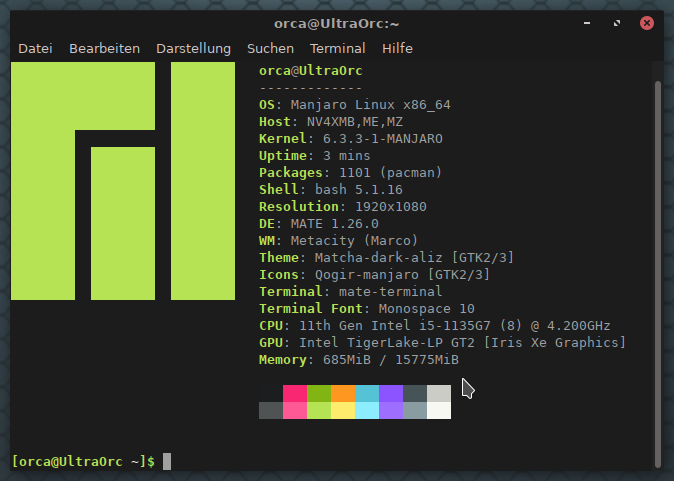674x481 pixels.
Task: Click the window title orca@UltraOrc:~
Action: click(337, 24)
